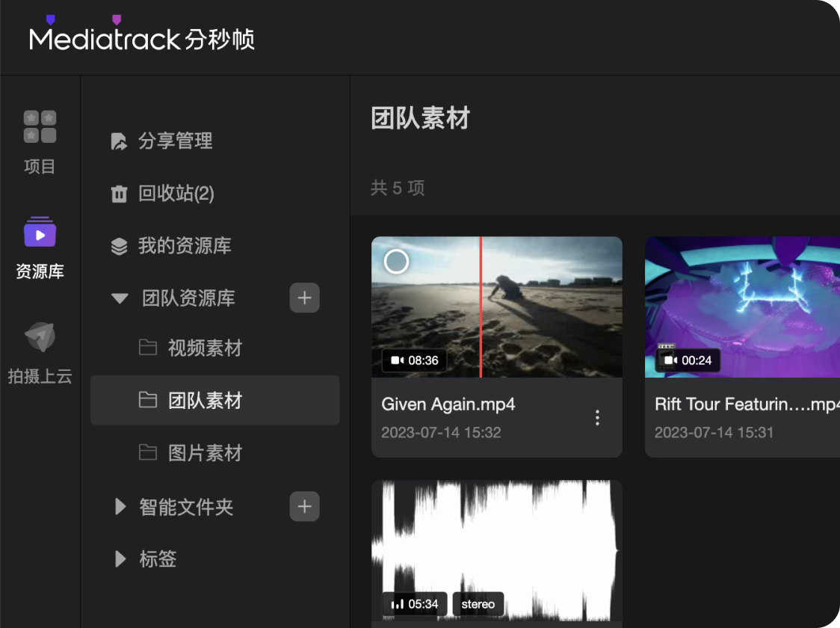Screen dimensions: 840x628
Task: Click the 视频素材 folder icon
Action: pyautogui.click(x=148, y=348)
